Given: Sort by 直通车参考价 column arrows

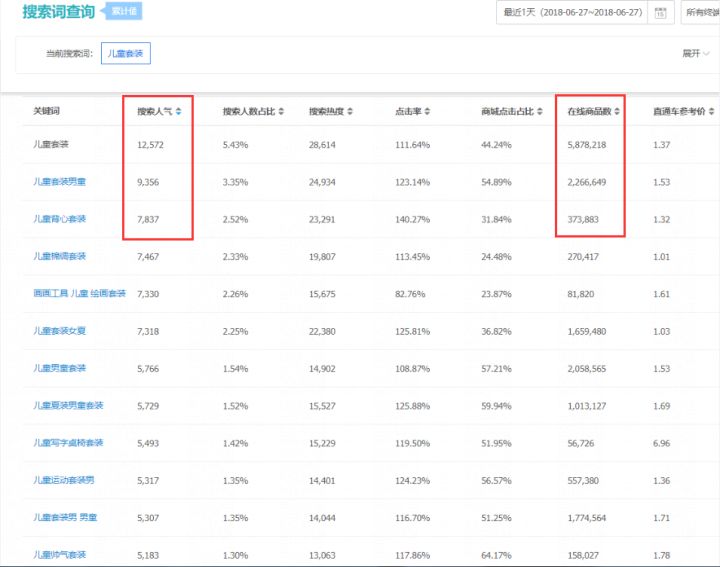Looking at the screenshot, I should point(711,112).
